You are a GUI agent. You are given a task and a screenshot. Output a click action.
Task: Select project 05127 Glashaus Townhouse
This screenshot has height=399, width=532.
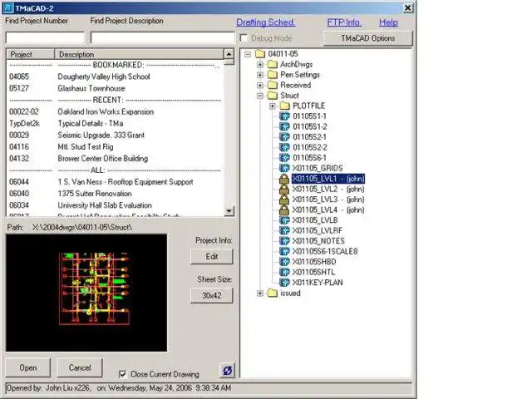point(115,88)
